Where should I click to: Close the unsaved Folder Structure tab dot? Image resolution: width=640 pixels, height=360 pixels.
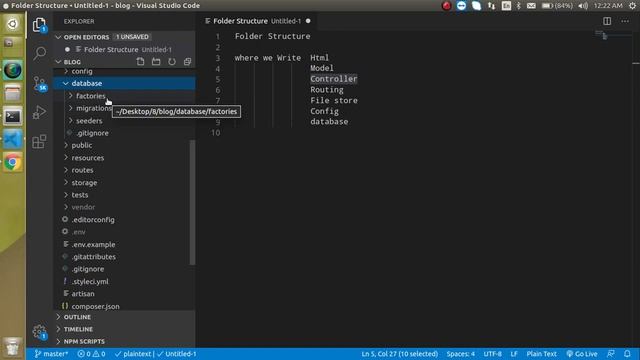[x=308, y=21]
